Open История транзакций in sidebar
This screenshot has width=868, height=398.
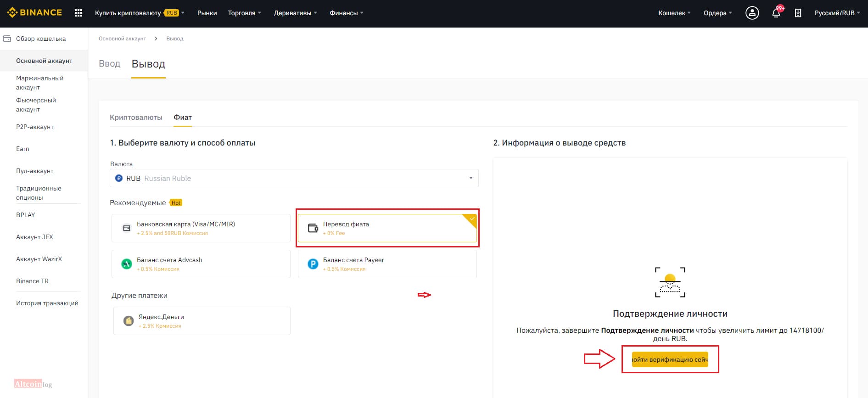click(47, 303)
